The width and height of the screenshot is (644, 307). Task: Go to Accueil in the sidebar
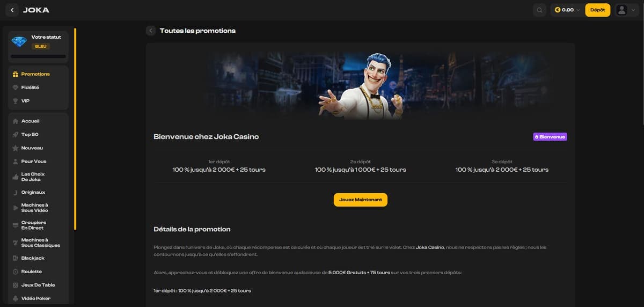pos(31,121)
